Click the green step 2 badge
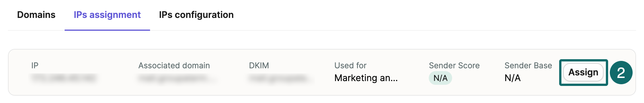The height and width of the screenshot is (103, 644). coord(621,73)
